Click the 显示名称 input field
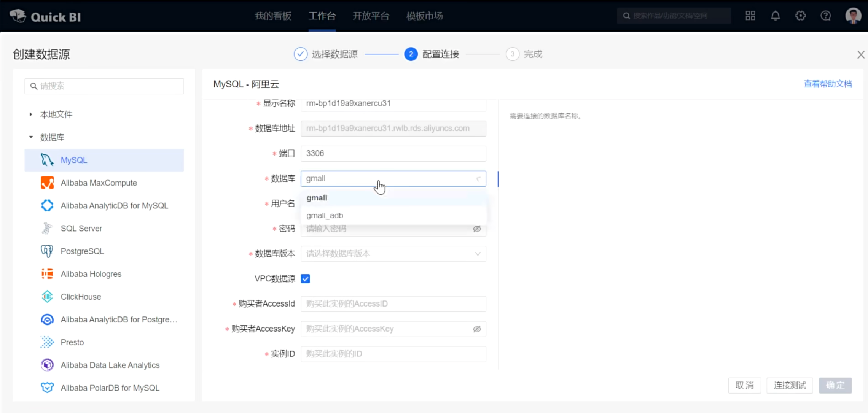The image size is (868, 413). (x=393, y=105)
